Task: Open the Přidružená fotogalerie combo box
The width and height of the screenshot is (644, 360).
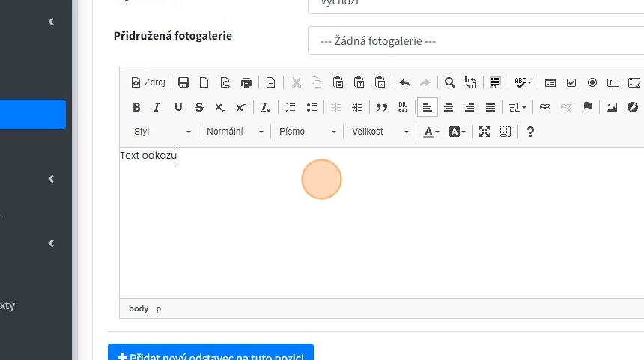Action: click(x=476, y=41)
